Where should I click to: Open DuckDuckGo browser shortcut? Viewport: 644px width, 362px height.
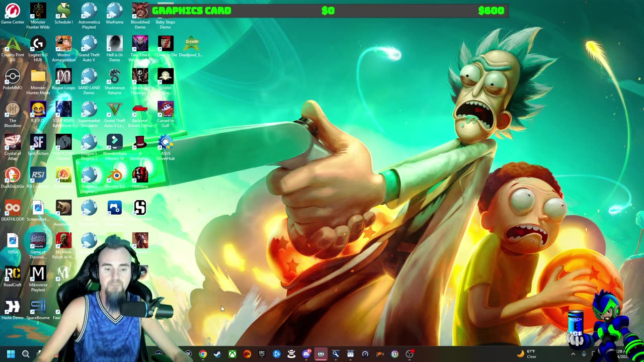pos(13,177)
